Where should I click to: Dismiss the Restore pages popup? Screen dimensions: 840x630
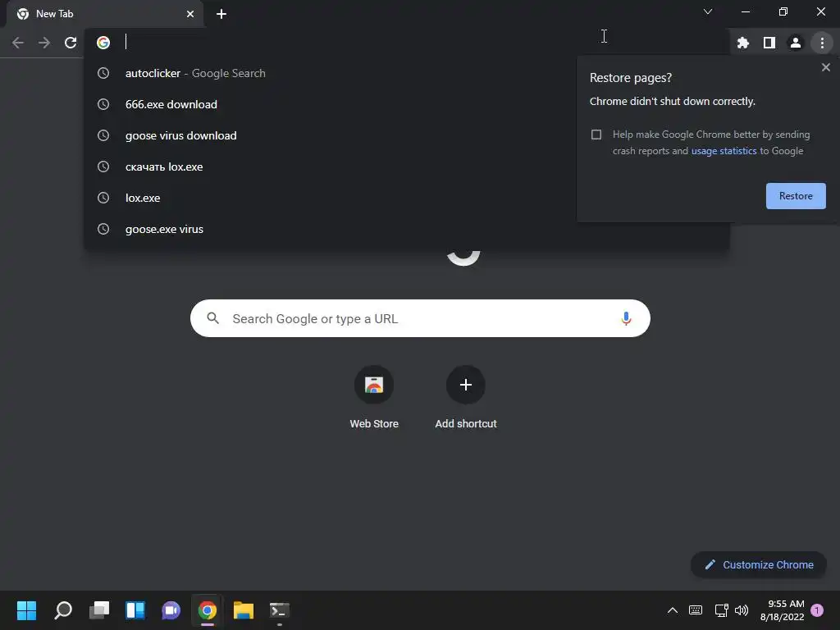pyautogui.click(x=825, y=67)
